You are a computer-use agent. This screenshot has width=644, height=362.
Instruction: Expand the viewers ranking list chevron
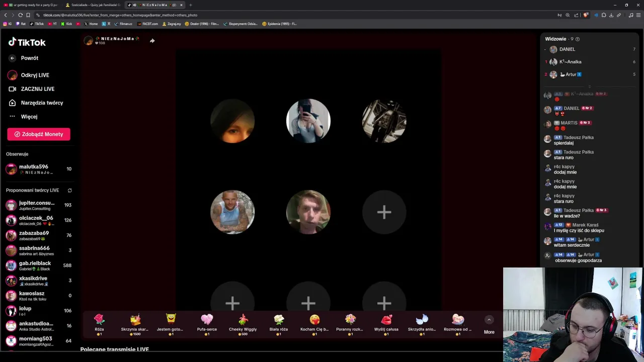(x=590, y=86)
